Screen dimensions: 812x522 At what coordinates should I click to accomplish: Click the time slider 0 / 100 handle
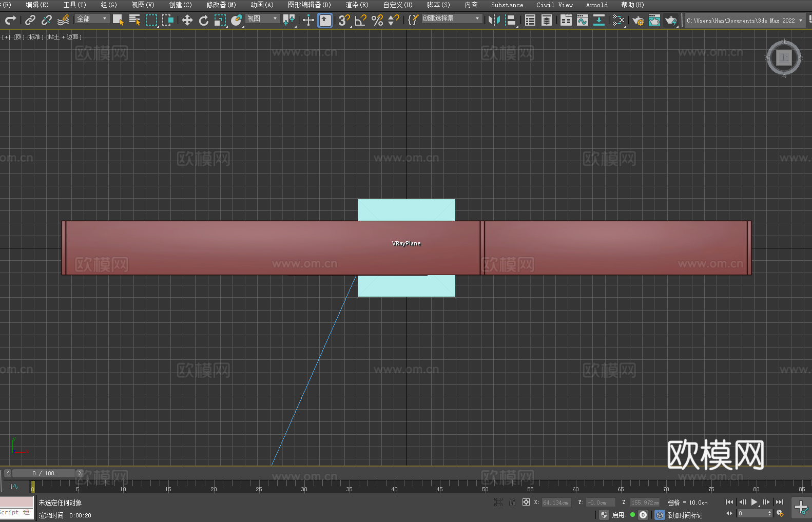[44, 473]
